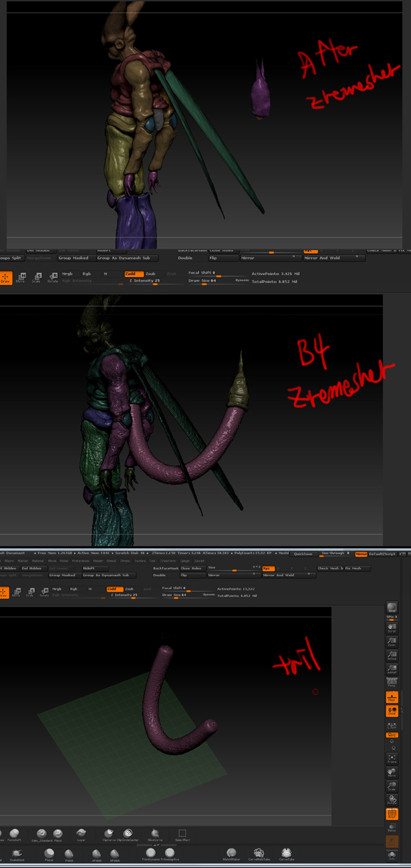
Task: Click ActivePoints 1.426 Mil readout
Action: (x=275, y=274)
